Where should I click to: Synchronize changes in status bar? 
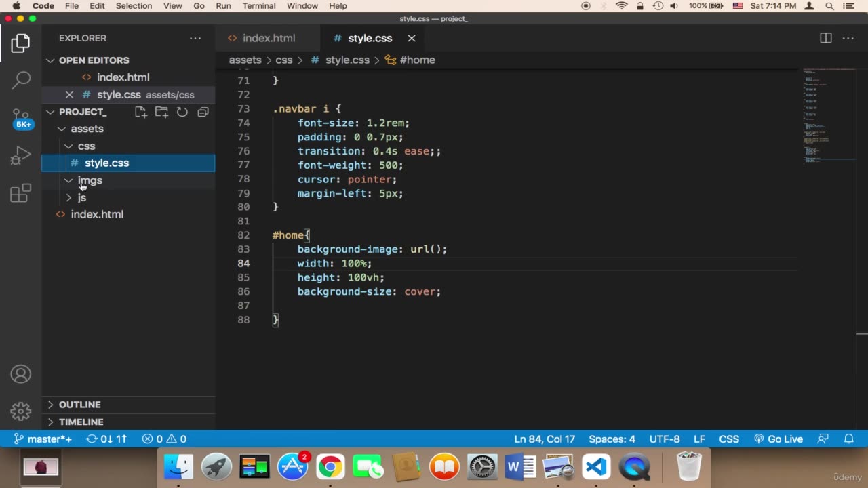pos(106,439)
